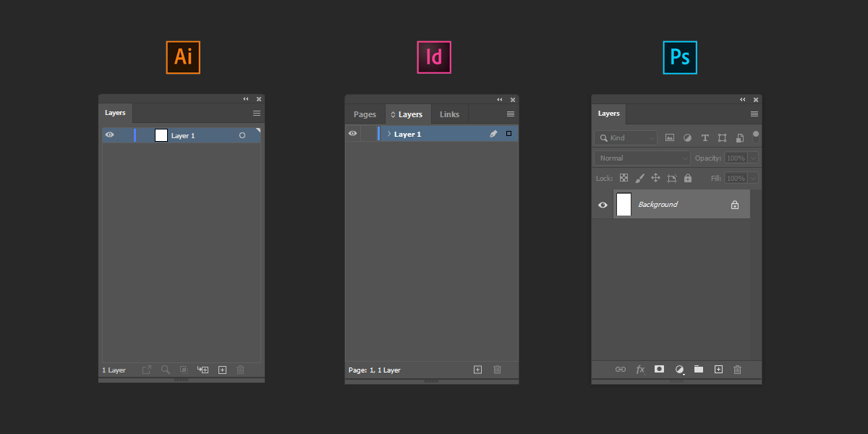868x434 pixels.
Task: Open Illustrator Layers panel menu
Action: pyautogui.click(x=257, y=114)
